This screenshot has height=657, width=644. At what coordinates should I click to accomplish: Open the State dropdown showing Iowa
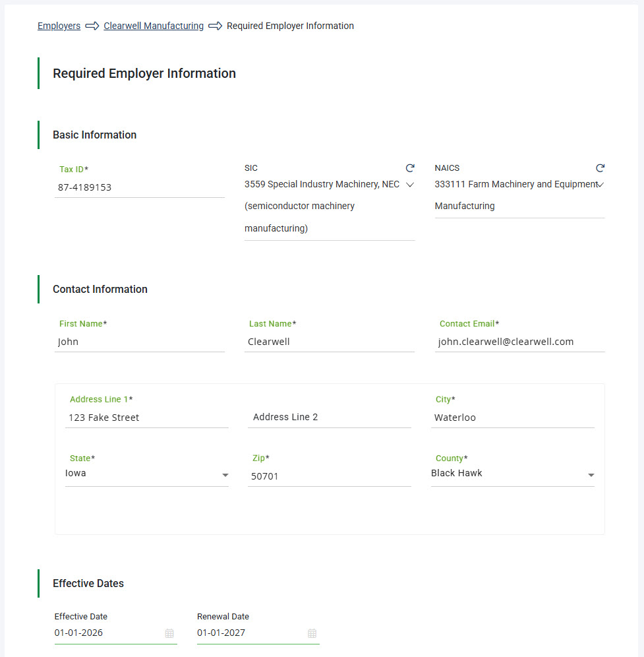pyautogui.click(x=225, y=474)
